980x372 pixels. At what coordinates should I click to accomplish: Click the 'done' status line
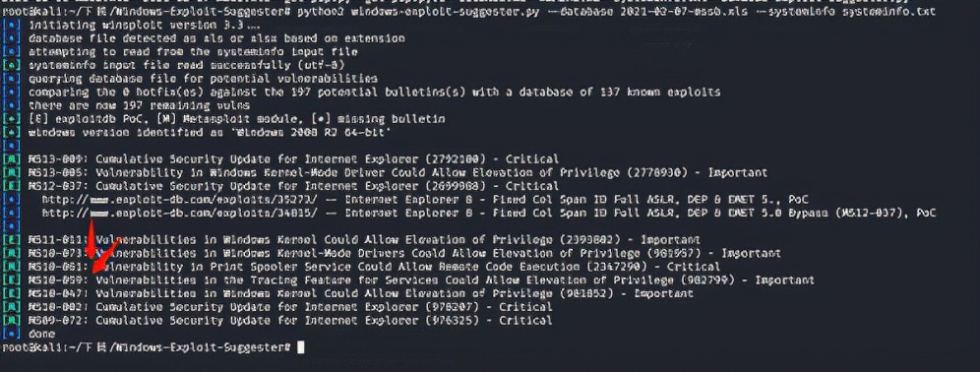[41, 335]
